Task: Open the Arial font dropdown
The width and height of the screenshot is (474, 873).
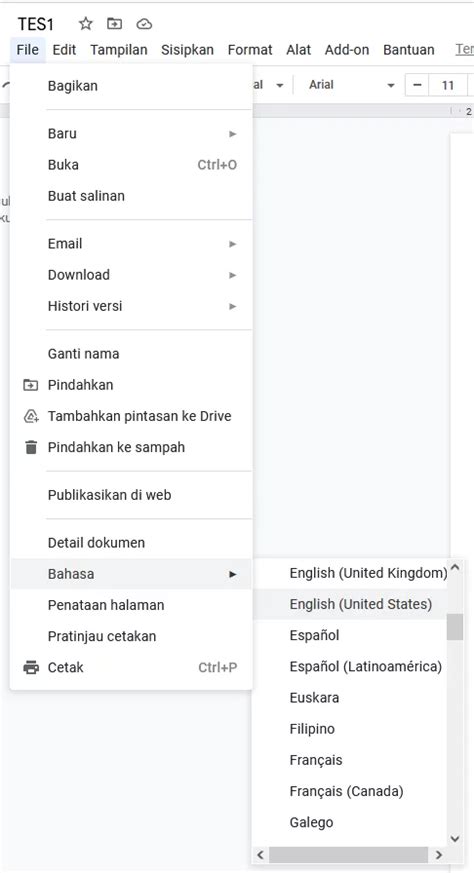Action: point(351,85)
